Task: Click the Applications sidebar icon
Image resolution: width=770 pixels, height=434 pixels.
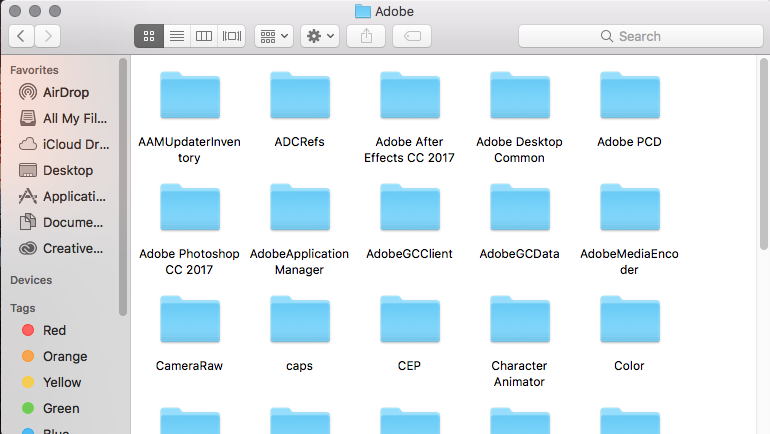Action: coord(28,196)
